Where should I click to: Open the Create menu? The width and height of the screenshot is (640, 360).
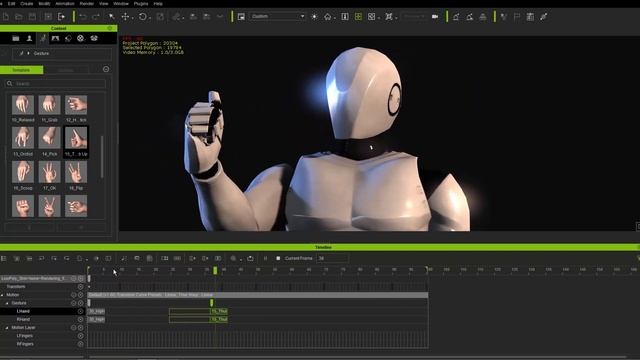pos(27,4)
